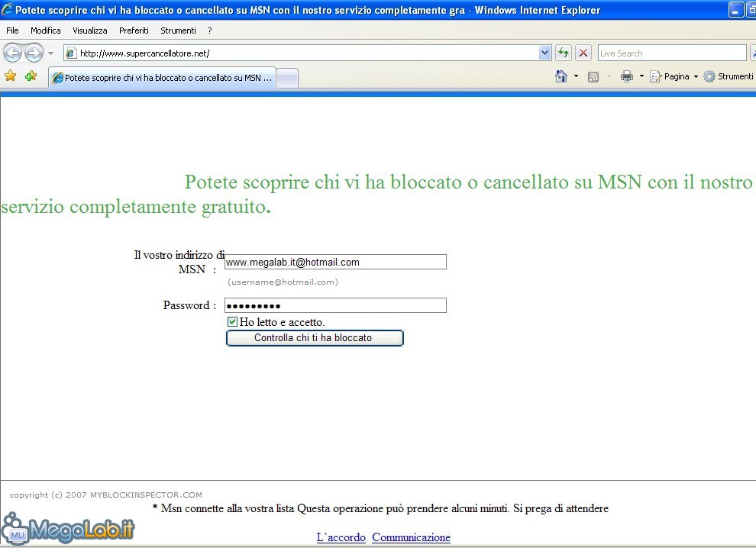
Task: Click the green Refresh page icon
Action: [563, 53]
